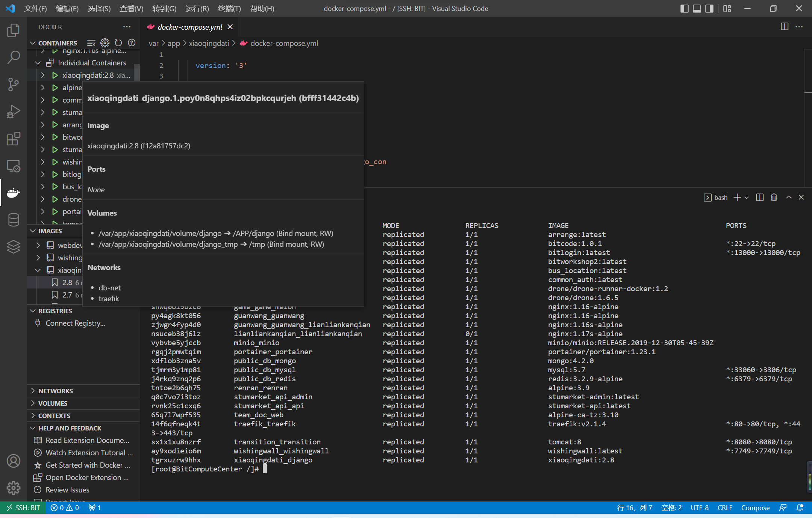Maximize the terminal panel size
The image size is (812, 518).
789,198
